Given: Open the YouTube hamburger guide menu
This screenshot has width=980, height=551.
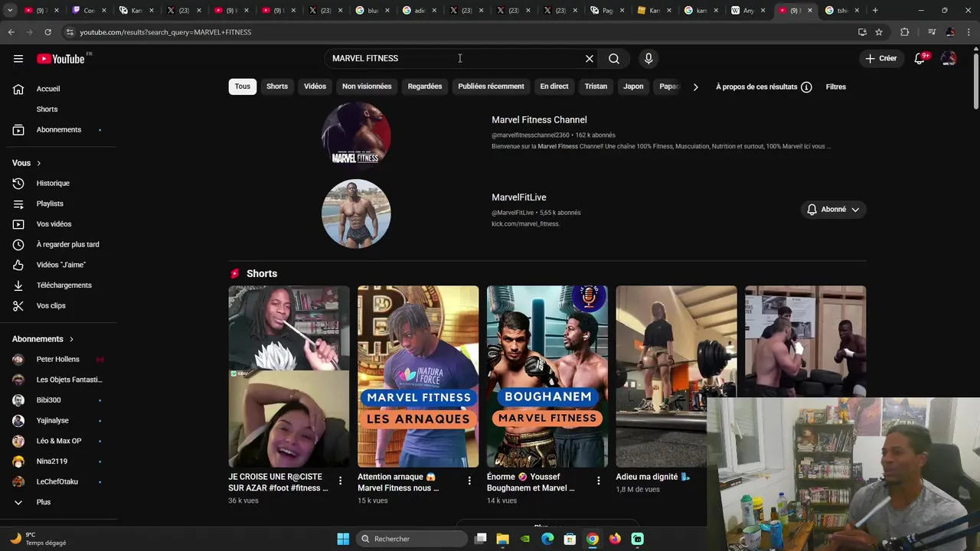Looking at the screenshot, I should [18, 59].
